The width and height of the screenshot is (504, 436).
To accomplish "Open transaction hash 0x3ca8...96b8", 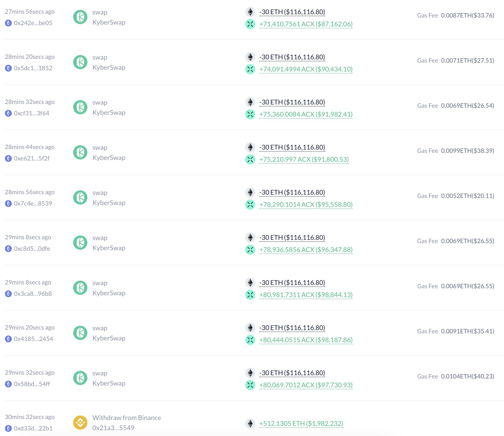I will (x=33, y=294).
